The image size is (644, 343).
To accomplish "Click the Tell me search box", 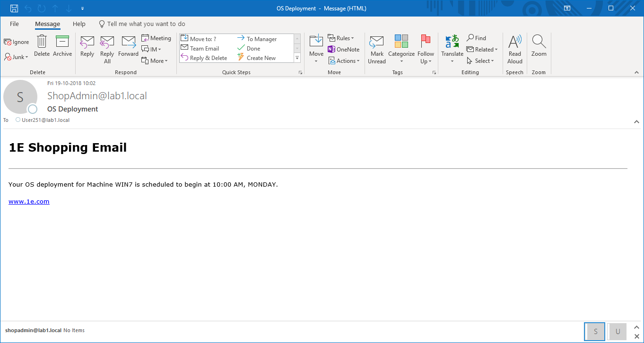I will coord(146,24).
